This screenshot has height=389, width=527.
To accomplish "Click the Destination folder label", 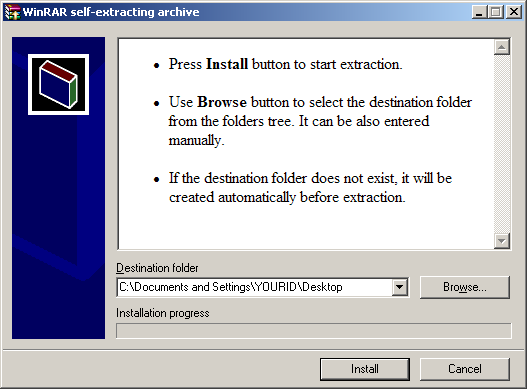I will (x=157, y=268).
